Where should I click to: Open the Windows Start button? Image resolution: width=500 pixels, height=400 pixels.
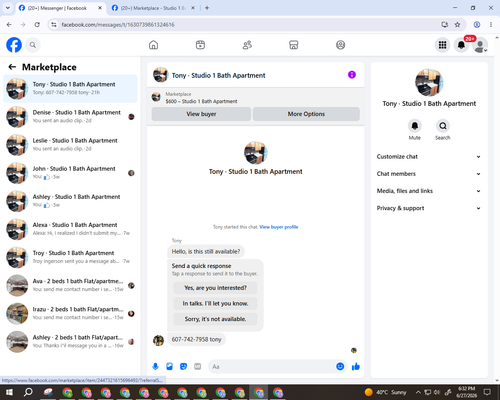[x=9, y=392]
